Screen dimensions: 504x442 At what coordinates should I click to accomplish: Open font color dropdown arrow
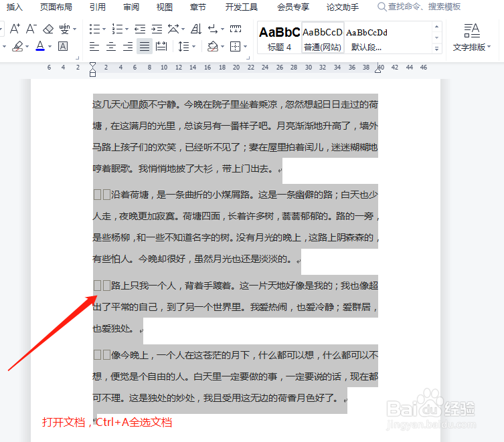(x=50, y=47)
